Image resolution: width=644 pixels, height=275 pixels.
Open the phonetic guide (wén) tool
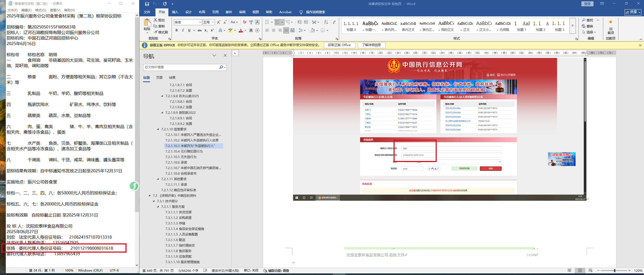[251, 22]
